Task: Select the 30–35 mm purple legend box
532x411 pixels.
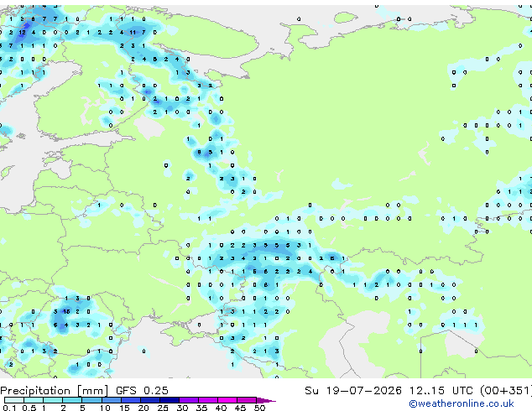Action: [189, 400]
